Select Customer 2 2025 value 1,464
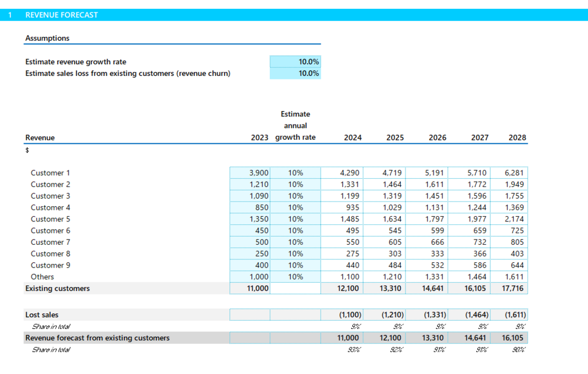The image size is (588, 374). point(384,185)
